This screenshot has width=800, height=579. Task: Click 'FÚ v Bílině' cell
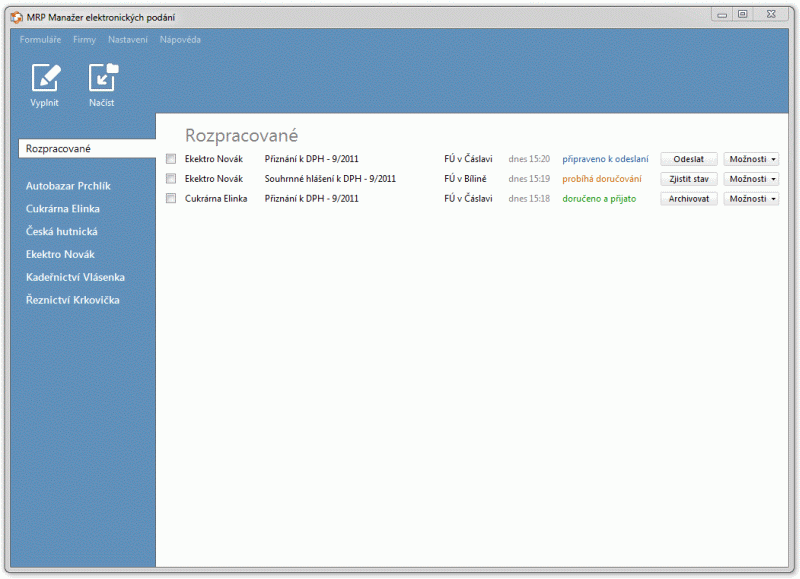[x=465, y=179]
